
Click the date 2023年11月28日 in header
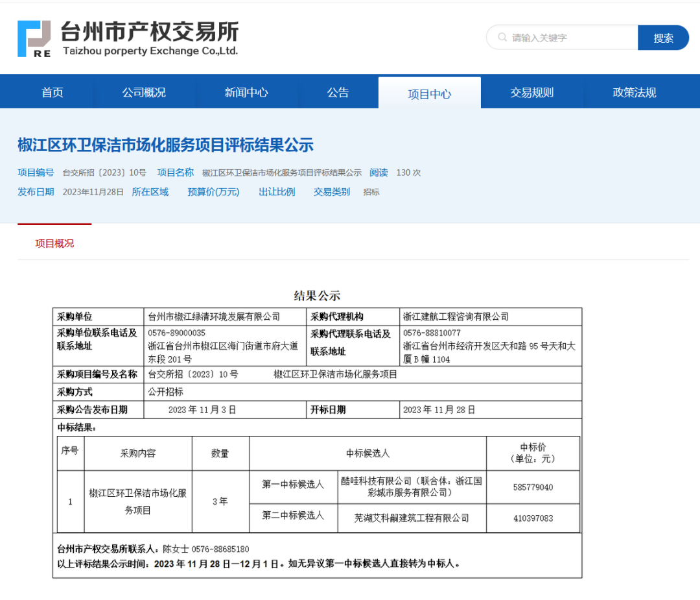tap(93, 192)
